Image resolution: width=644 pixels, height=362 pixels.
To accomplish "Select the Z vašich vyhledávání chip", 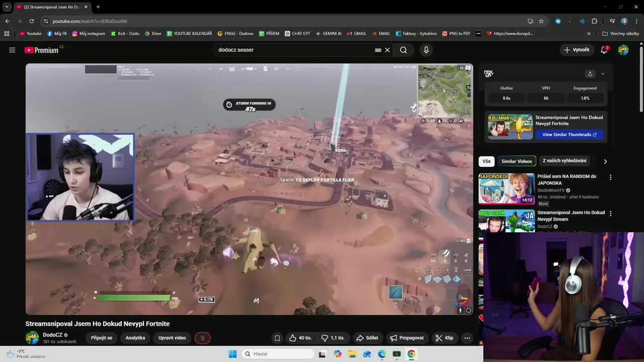I will tap(564, 161).
